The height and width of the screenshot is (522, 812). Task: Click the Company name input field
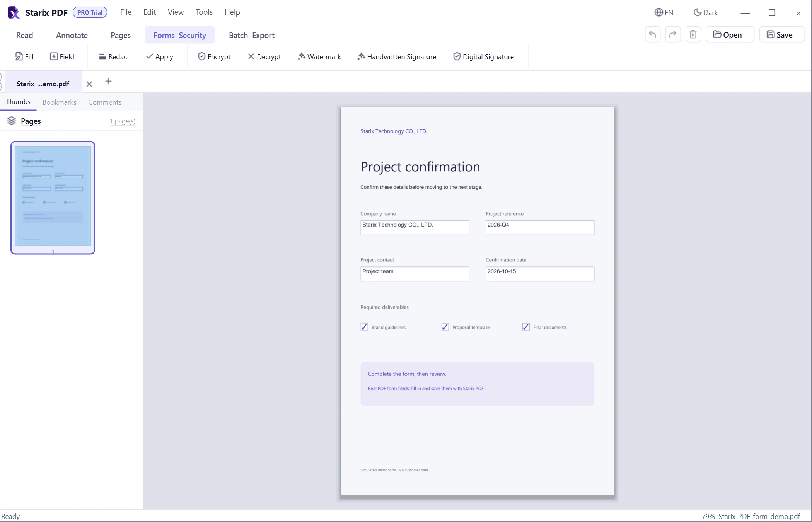point(415,228)
